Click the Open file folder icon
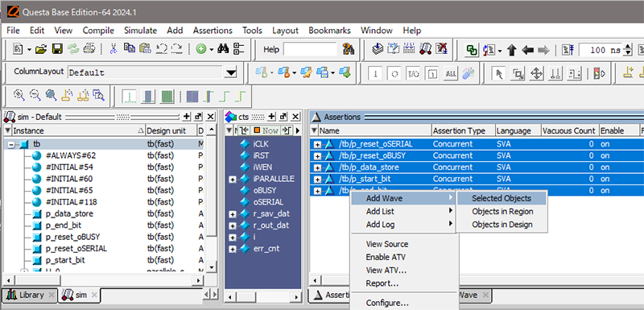The image size is (644, 310). coord(41,50)
